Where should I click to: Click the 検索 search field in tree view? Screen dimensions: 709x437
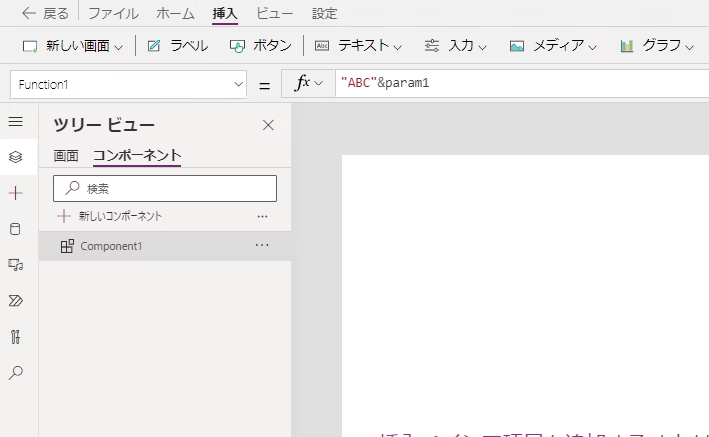[x=165, y=188]
